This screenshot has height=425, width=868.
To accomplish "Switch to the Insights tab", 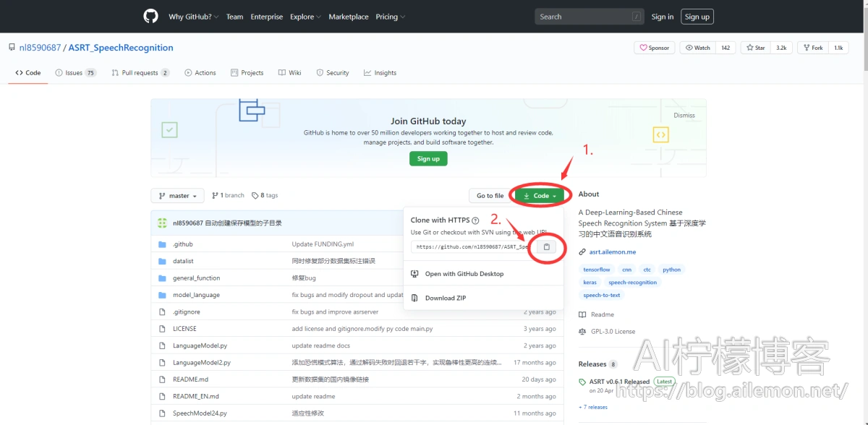I will click(380, 73).
